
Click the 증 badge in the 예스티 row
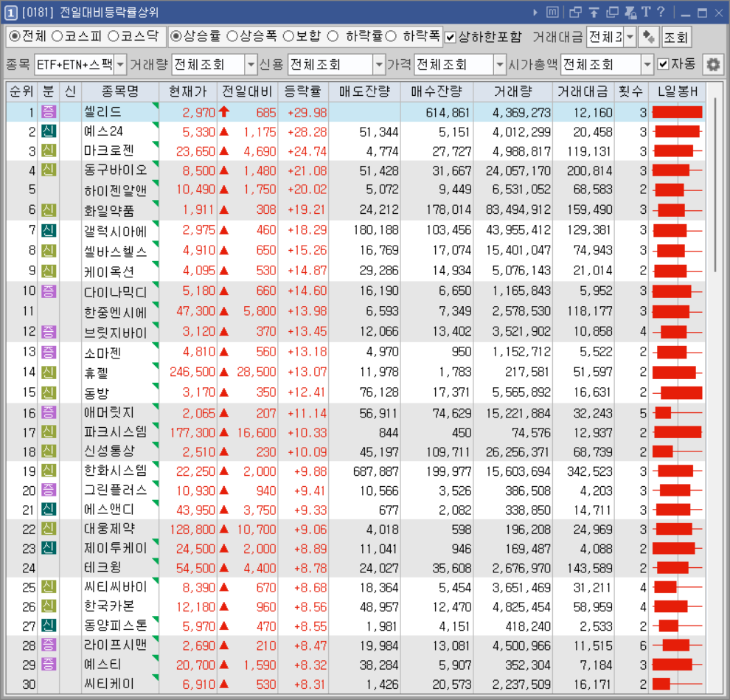(x=49, y=665)
